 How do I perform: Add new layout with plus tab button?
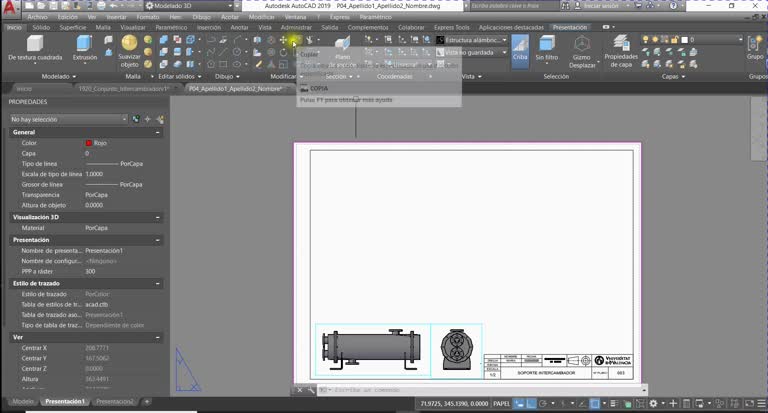(x=146, y=401)
